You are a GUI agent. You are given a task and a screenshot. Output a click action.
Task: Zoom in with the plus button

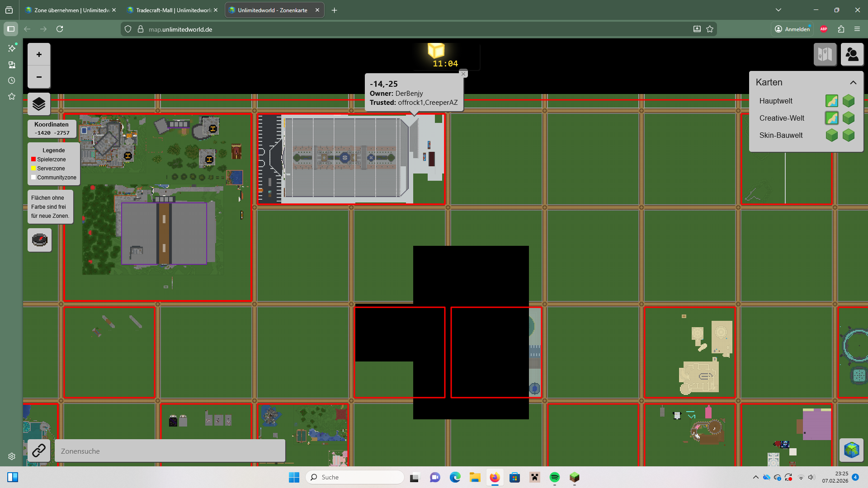(39, 55)
